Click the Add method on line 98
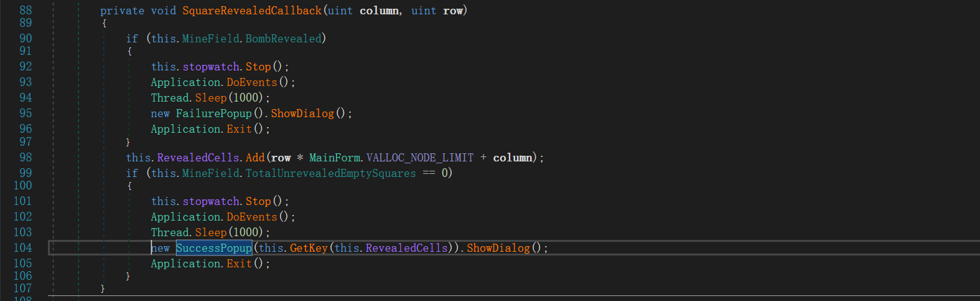Image resolution: width=980 pixels, height=301 pixels. tap(255, 158)
